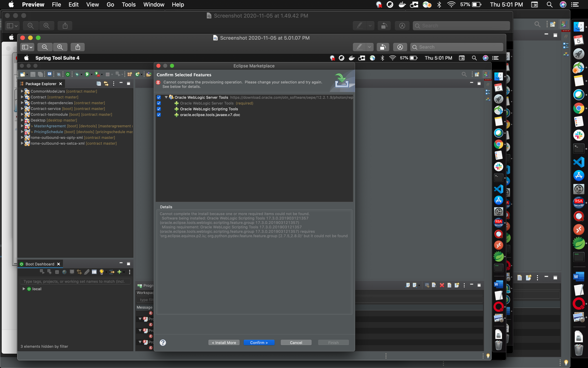Open the highlight dropdown arrow in the front Preview window
This screenshot has width=588, height=368.
click(x=369, y=47)
